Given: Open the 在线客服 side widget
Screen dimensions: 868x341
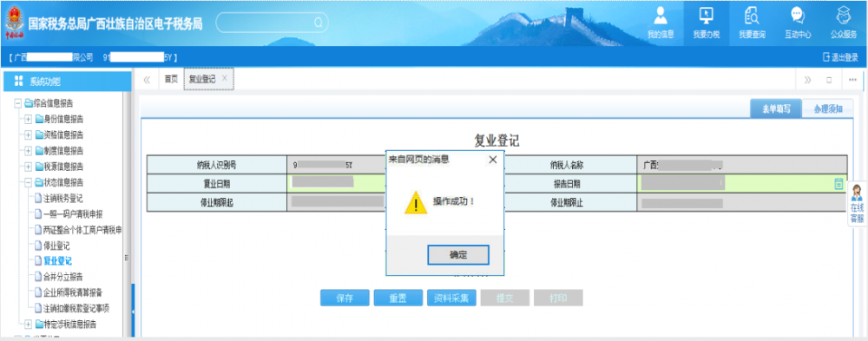Looking at the screenshot, I should (x=857, y=204).
